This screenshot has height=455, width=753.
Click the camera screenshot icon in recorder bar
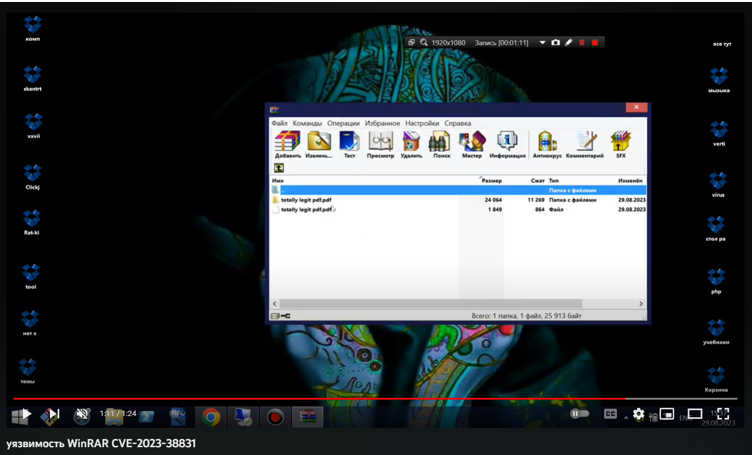556,42
